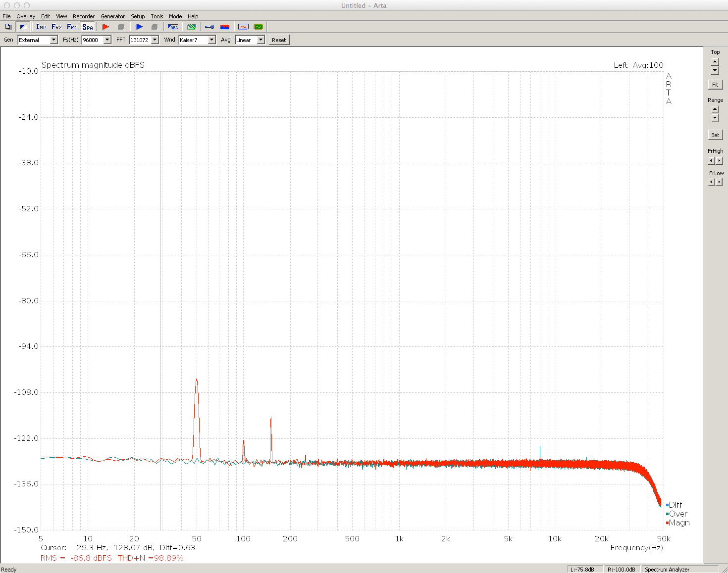Click the Diff legend entry
This screenshot has height=573, width=728.
tap(675, 505)
